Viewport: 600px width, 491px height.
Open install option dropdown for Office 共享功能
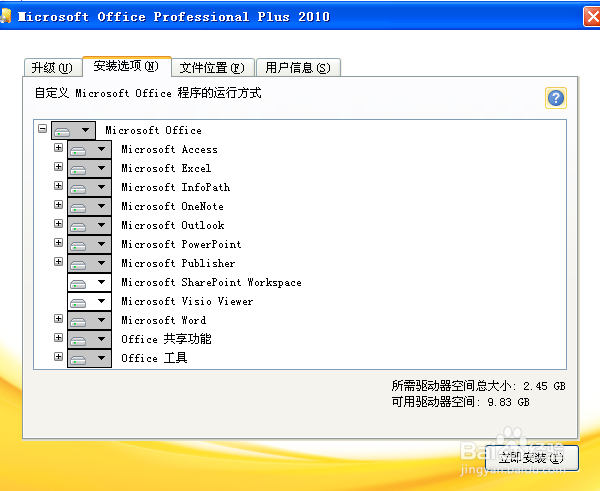90,339
